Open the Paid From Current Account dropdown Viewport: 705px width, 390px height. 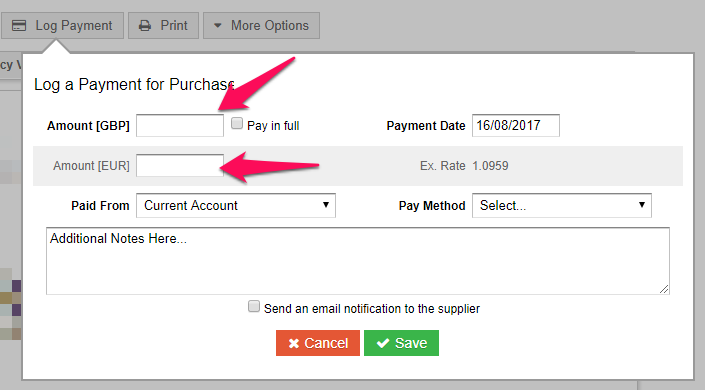(x=236, y=206)
